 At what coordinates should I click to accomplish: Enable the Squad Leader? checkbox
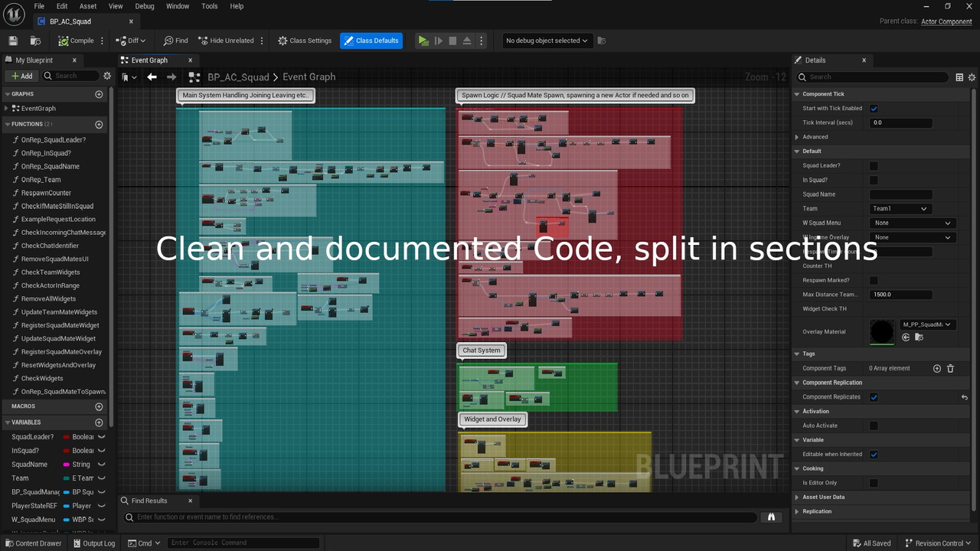tap(874, 165)
